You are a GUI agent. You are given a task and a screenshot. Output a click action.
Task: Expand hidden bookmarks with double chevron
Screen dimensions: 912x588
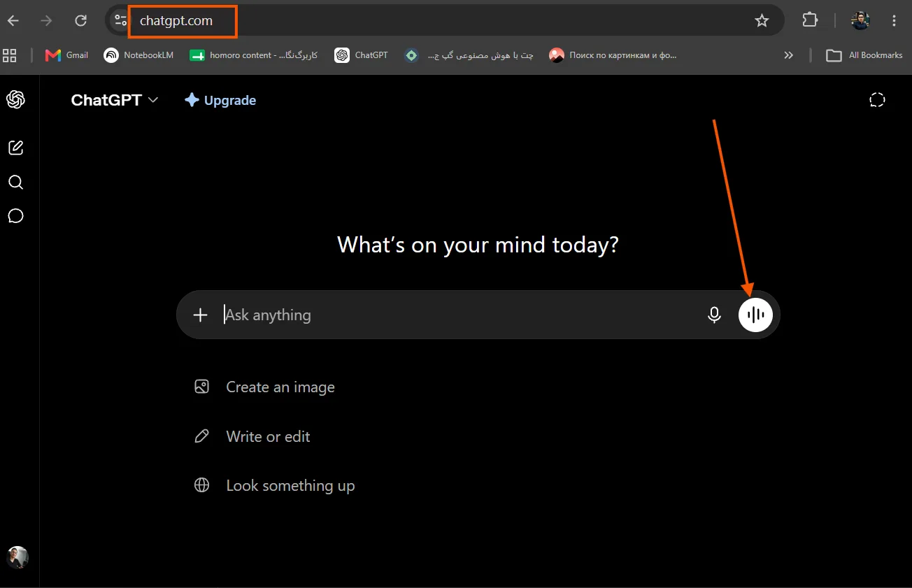(789, 55)
